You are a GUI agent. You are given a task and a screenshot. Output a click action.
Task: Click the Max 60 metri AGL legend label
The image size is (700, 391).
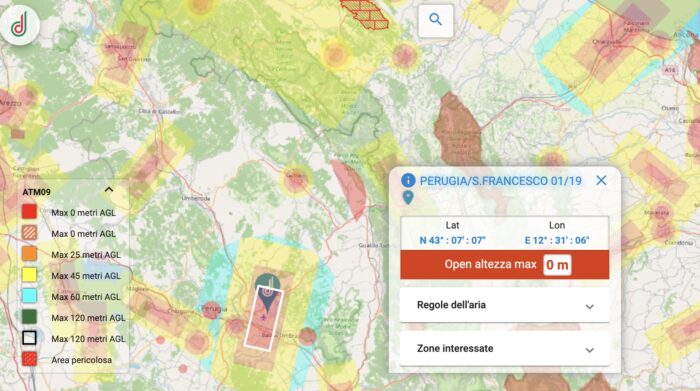coord(86,297)
